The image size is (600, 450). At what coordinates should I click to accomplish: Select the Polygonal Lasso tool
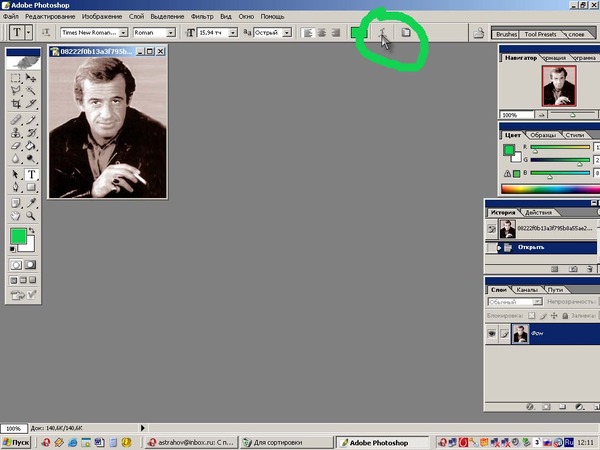(15, 91)
